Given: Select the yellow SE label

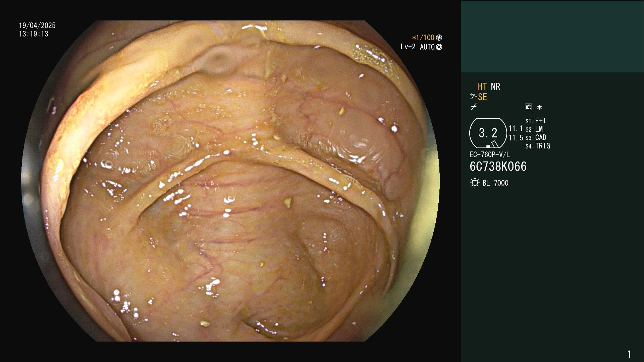Looking at the screenshot, I should pyautogui.click(x=482, y=97).
